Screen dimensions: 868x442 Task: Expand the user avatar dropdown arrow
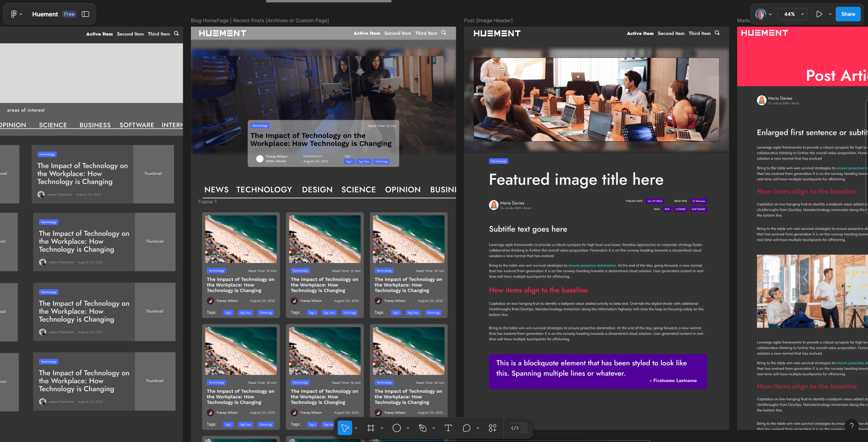tap(770, 14)
